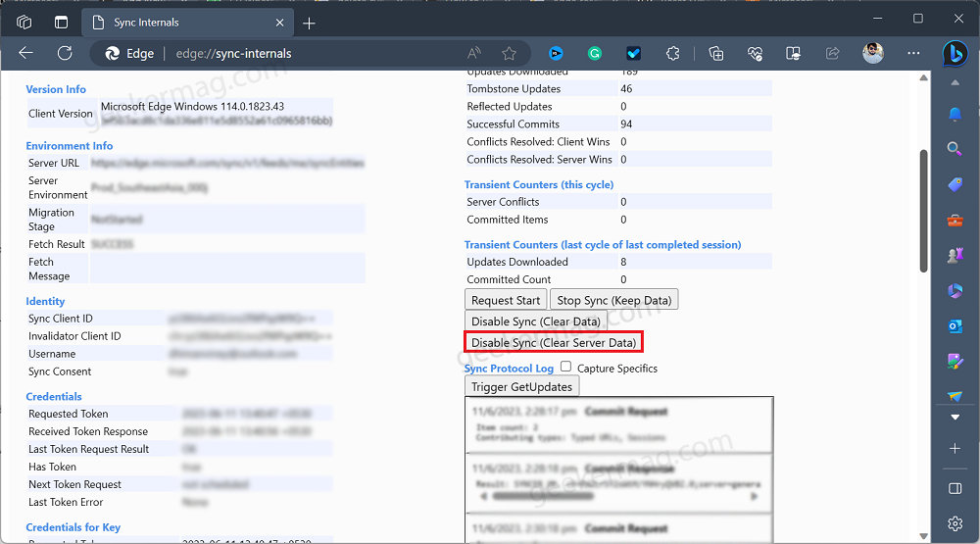This screenshot has height=544, width=980.
Task: Open the Microsoft 365 icon in the sidebar
Action: coord(955,291)
